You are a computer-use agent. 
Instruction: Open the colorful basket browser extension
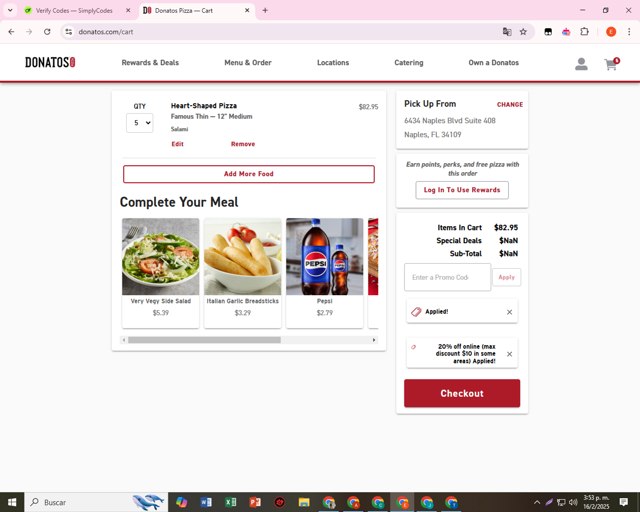pos(566,32)
